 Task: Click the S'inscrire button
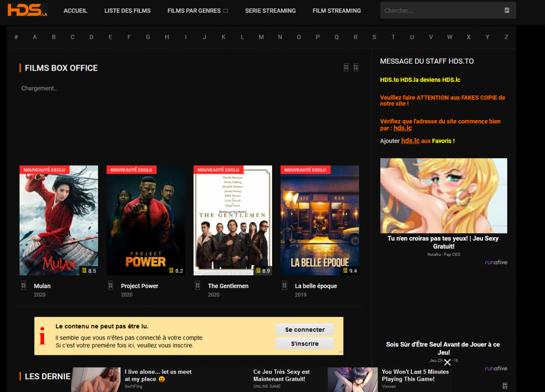coord(305,343)
